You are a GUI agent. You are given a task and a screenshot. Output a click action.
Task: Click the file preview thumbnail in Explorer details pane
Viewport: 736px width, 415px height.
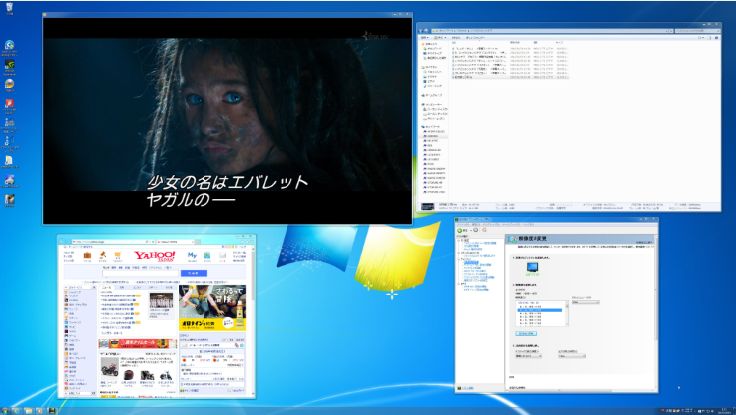(x=428, y=206)
